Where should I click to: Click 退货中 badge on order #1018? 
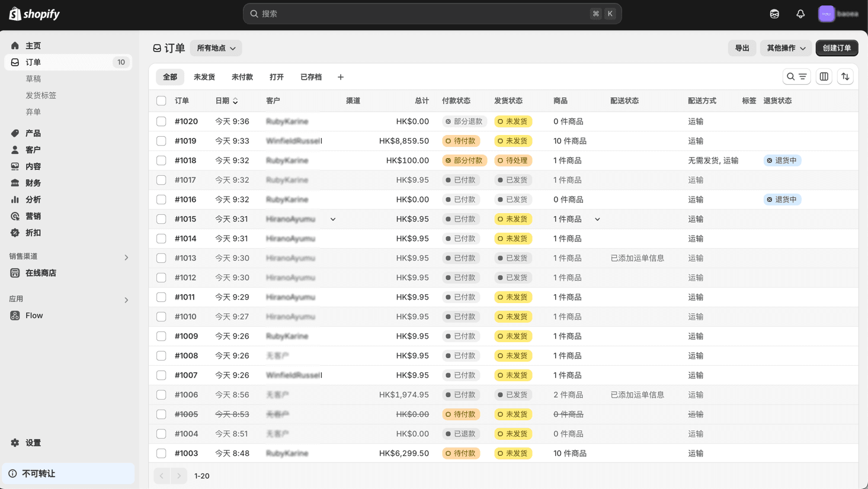pyautogui.click(x=782, y=160)
